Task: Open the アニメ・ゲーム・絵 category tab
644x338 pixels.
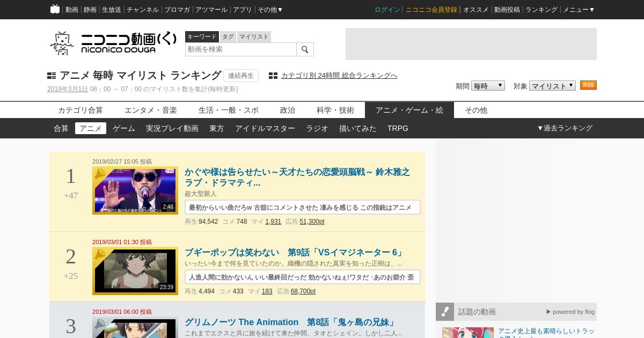Action: 409,110
